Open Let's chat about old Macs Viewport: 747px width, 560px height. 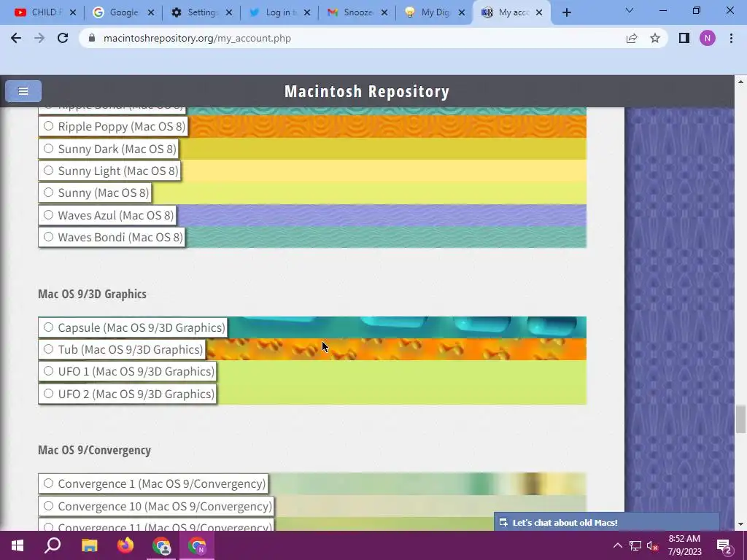point(606,522)
